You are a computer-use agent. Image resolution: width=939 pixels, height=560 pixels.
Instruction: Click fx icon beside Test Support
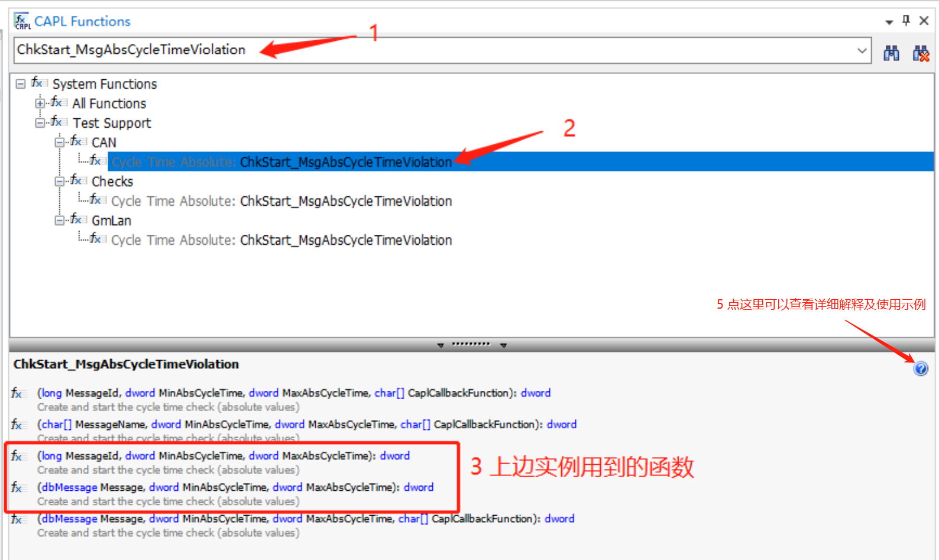pos(59,122)
